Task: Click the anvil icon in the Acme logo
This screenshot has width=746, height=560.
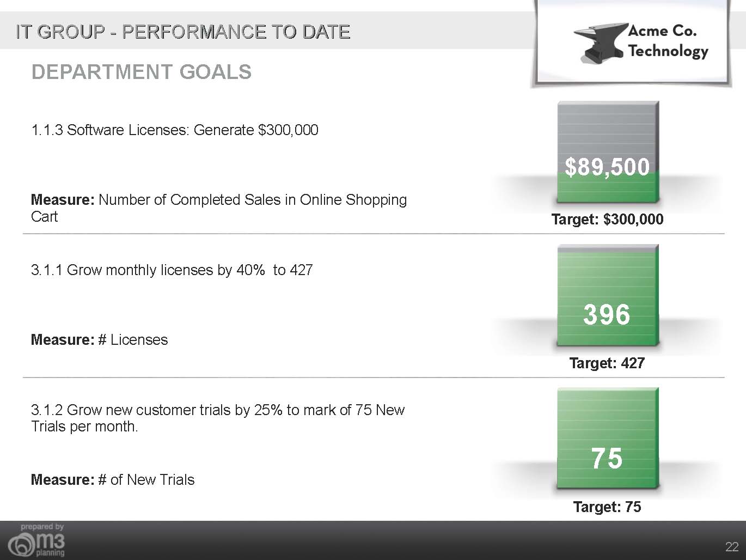Action: coord(598,42)
